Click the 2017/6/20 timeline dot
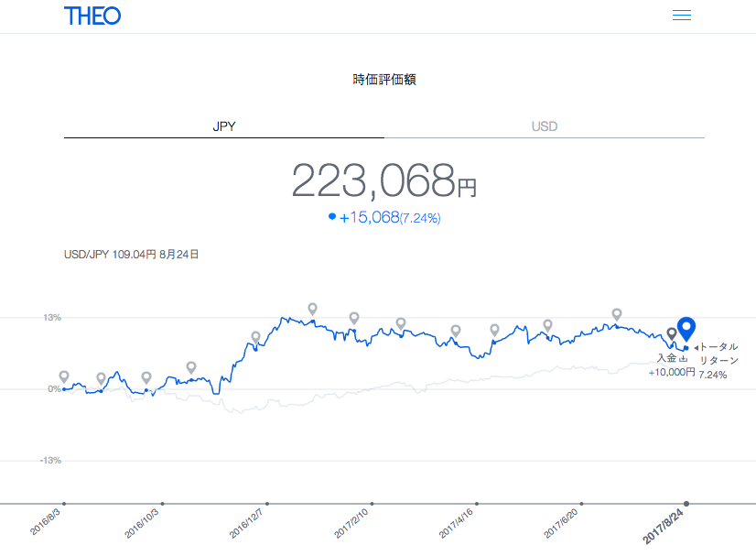The width and height of the screenshot is (756, 556). pos(581,504)
